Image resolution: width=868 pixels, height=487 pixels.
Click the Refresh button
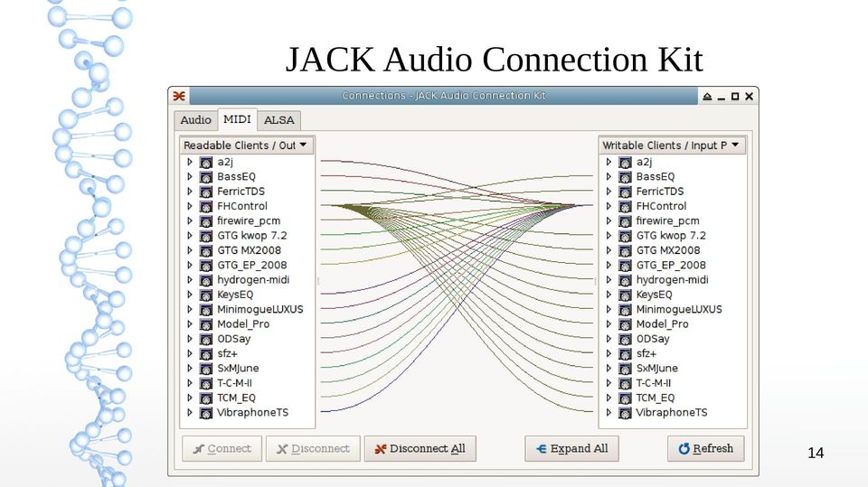click(706, 449)
